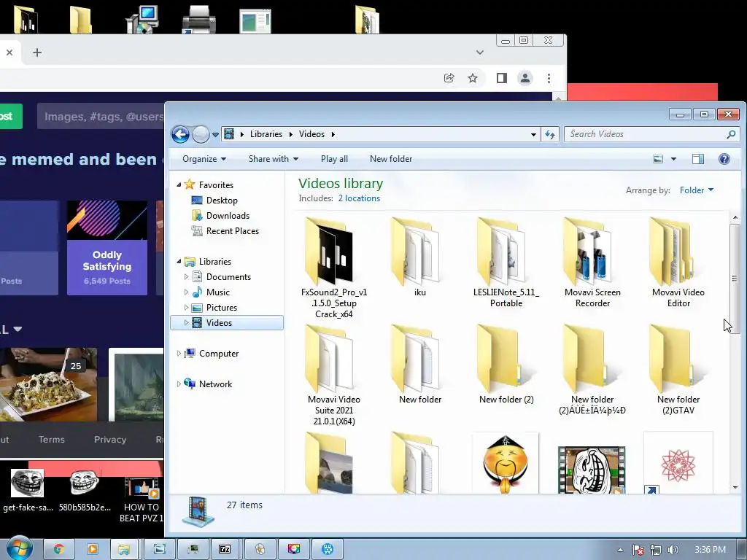
Task: Select Desktop in Favorites
Action: 222,201
